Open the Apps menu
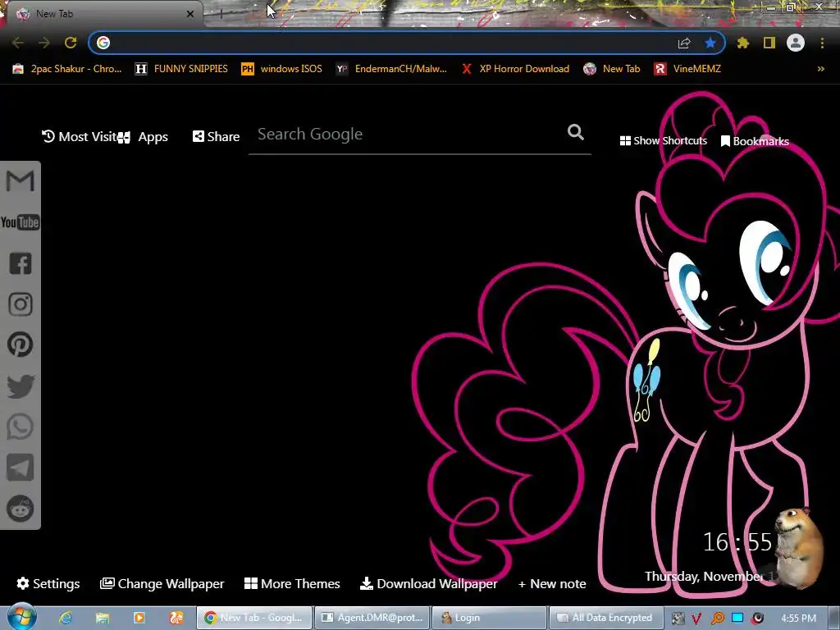The image size is (840, 630). 144,137
